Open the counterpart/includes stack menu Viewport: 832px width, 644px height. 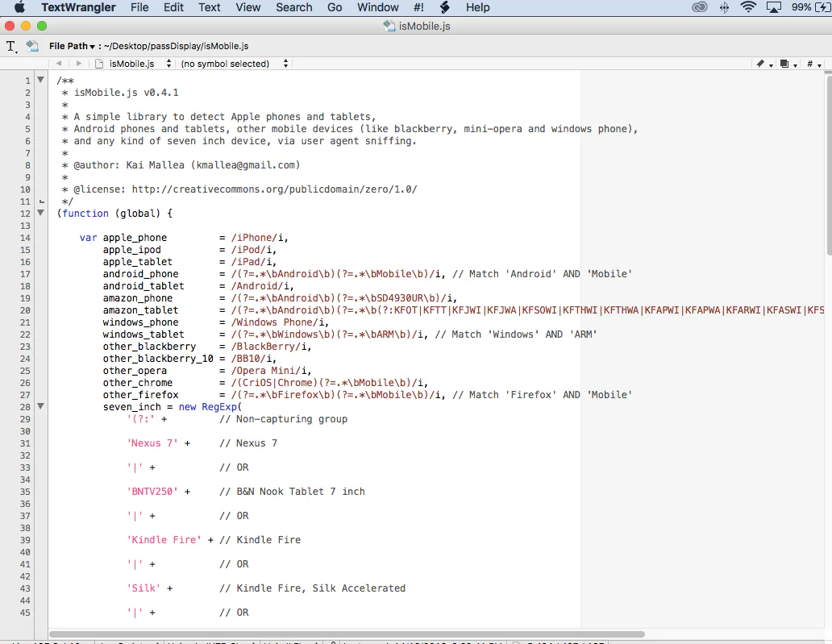(788, 64)
